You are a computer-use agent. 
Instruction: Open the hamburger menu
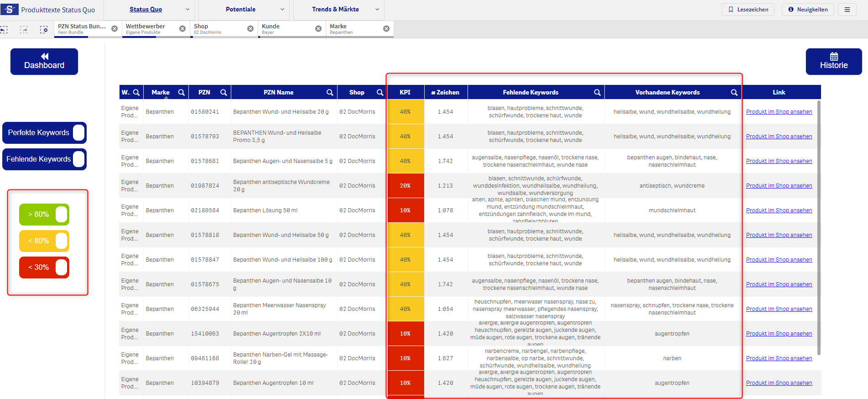click(x=847, y=10)
